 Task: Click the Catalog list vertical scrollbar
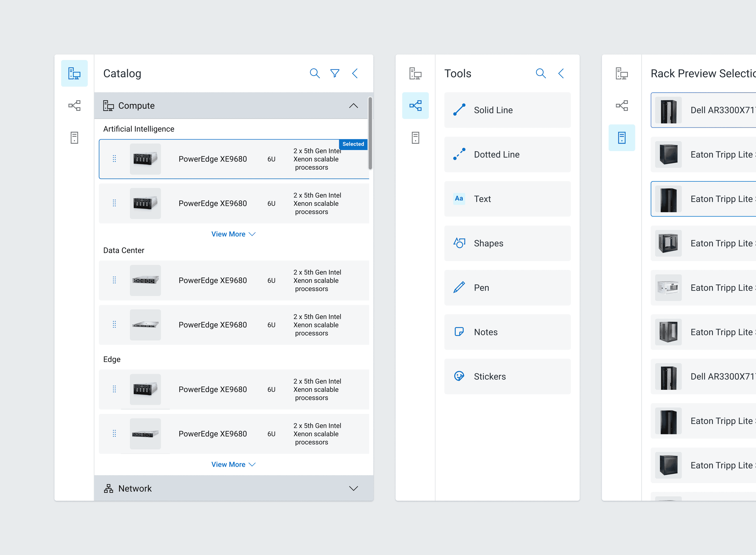point(370,134)
